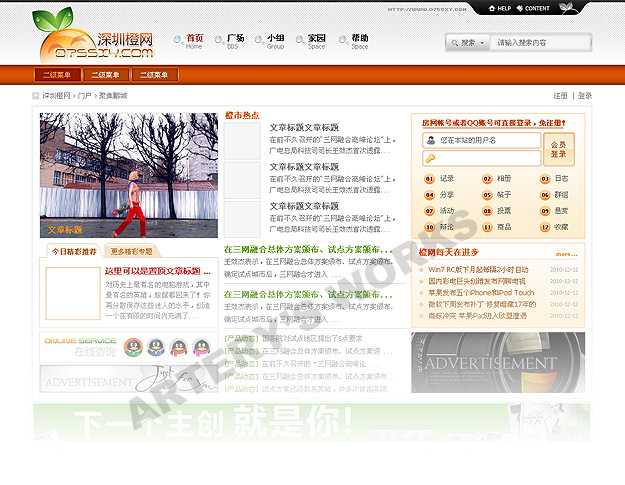
Task: Click the orange site logo
Action: (94, 35)
